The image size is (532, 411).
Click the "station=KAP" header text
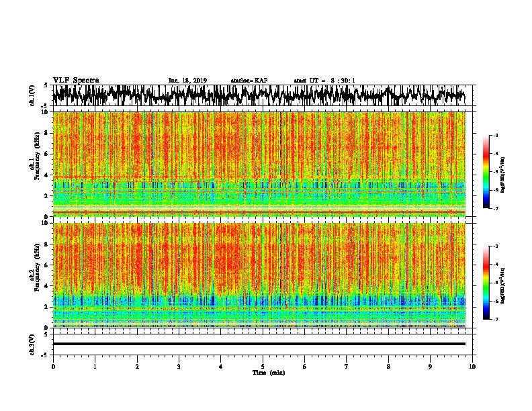pyautogui.click(x=249, y=81)
